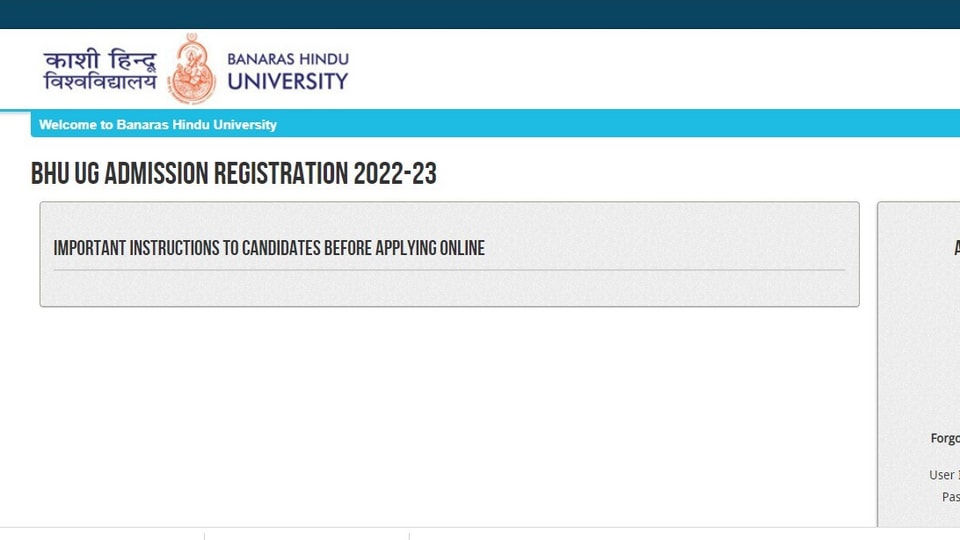Click the empty area below the instructions heading

coord(449,288)
